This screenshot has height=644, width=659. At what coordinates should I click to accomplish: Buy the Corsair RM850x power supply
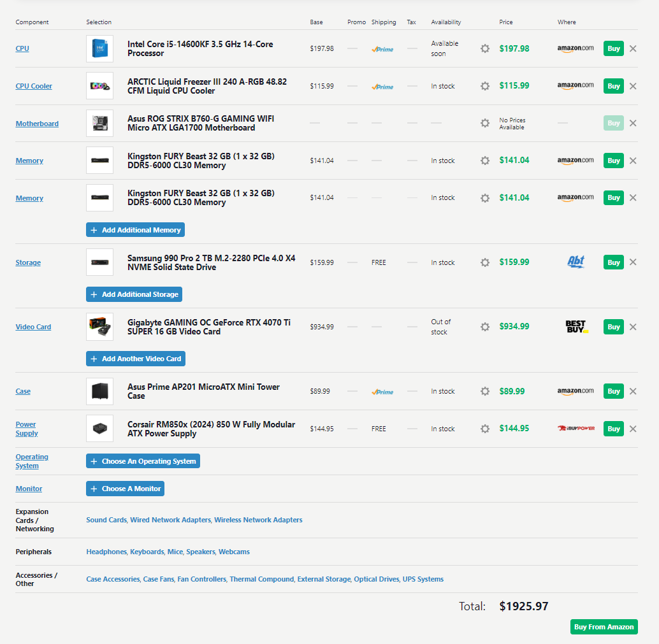[x=614, y=429]
